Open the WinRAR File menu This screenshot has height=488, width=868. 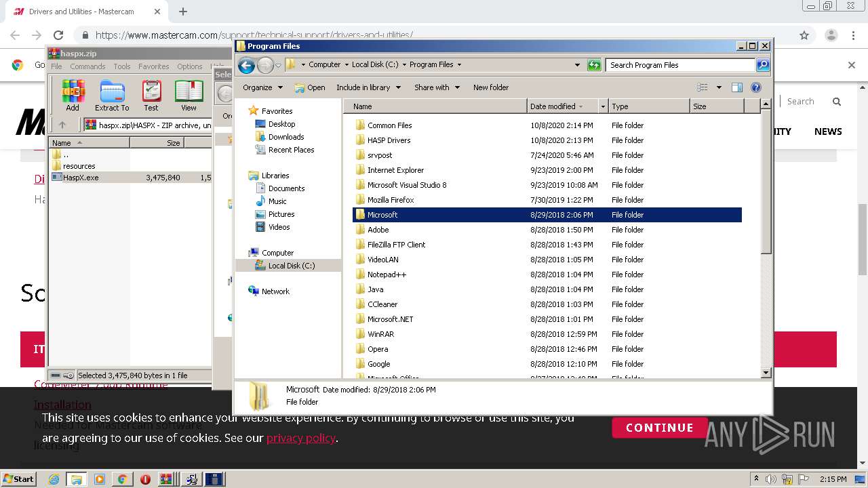point(56,66)
